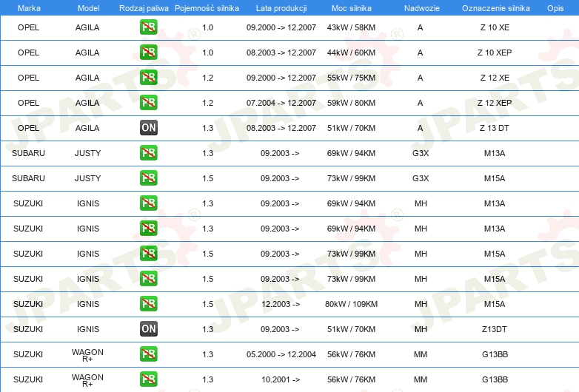This screenshot has width=579, height=392.
Task: Select engine code Z 12 XEP
Action: pyautogui.click(x=495, y=103)
